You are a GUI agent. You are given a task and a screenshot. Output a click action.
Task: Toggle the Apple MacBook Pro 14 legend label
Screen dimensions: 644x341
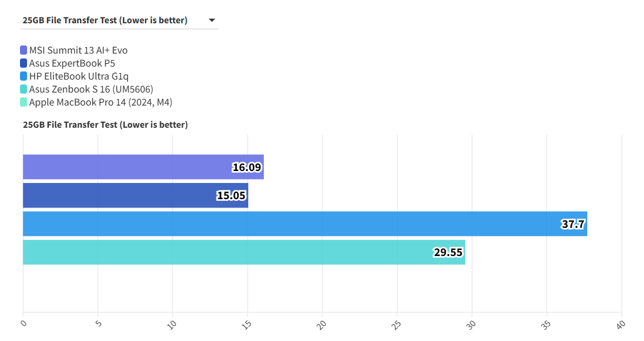pyautogui.click(x=101, y=102)
